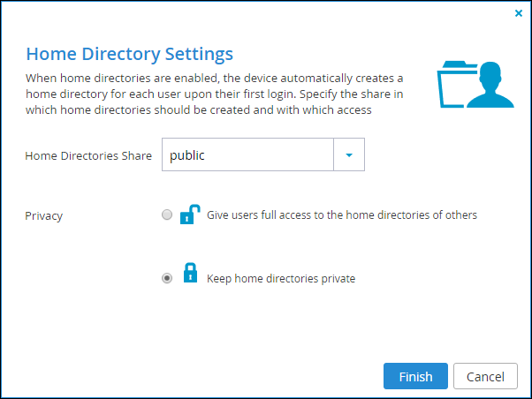This screenshot has width=532, height=399.
Task: Click the Home Directory Settings heading
Action: (130, 54)
